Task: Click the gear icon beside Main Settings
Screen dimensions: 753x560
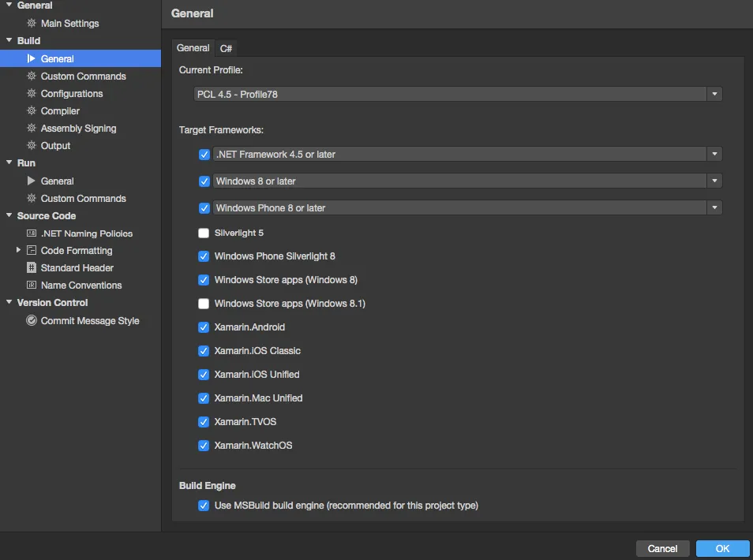Action: pos(32,24)
